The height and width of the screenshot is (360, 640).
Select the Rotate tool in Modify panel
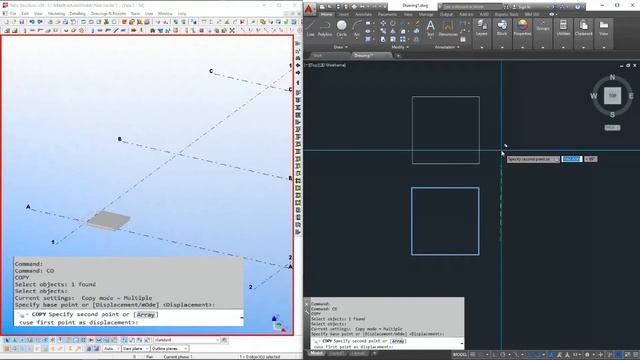(393, 23)
